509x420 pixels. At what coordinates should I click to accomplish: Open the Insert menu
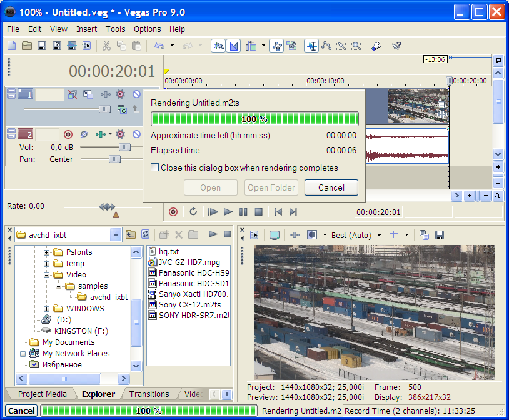pos(86,29)
